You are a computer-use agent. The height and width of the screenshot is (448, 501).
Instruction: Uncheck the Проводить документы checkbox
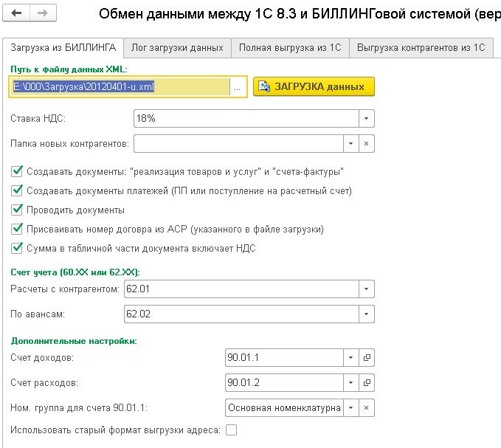click(x=18, y=210)
